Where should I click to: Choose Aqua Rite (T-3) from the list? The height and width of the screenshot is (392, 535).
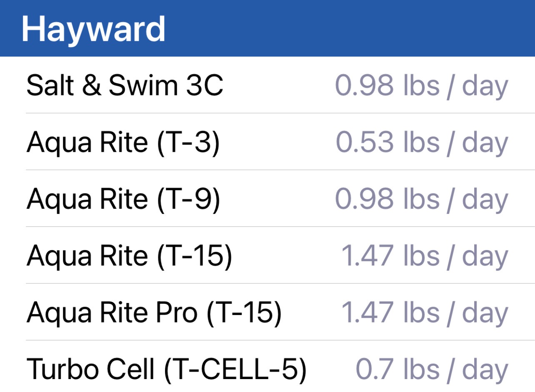click(x=267, y=141)
